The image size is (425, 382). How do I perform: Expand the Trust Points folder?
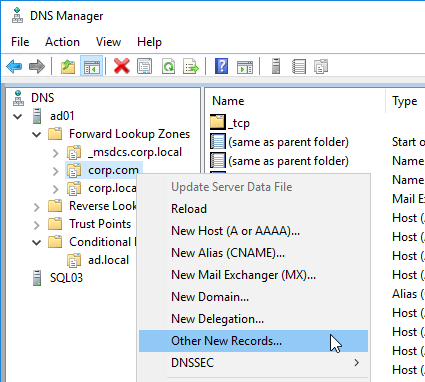tap(37, 225)
